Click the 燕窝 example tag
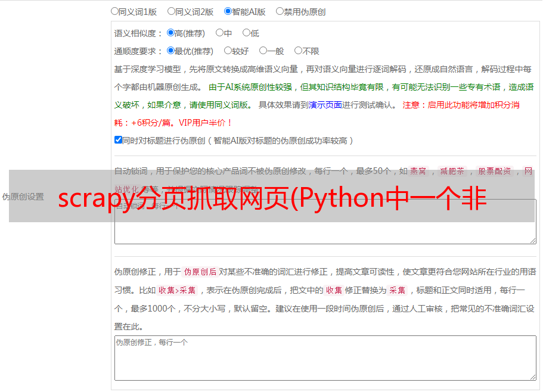Screen dimensions: 543x392 418,171
